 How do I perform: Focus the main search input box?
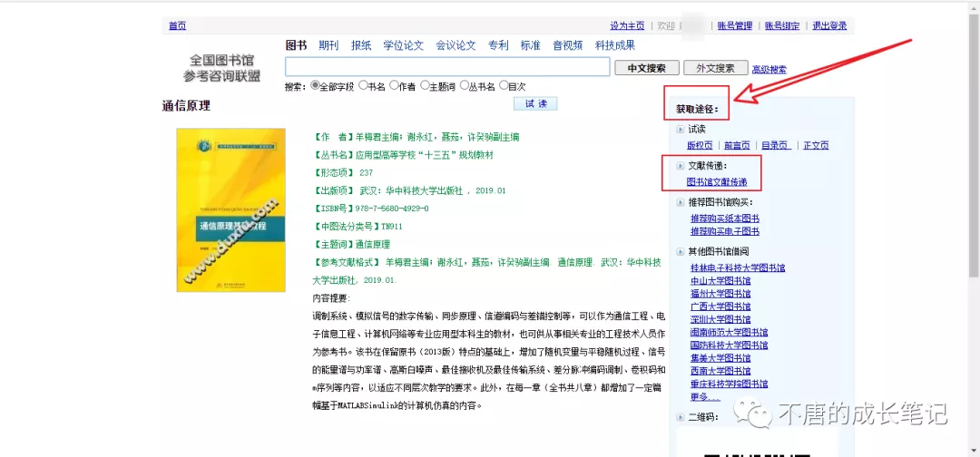point(447,67)
